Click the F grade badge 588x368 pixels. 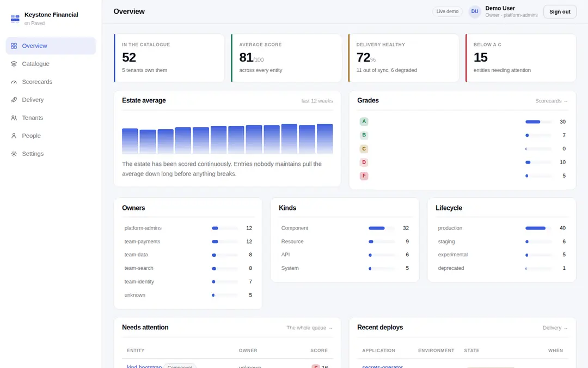click(364, 176)
